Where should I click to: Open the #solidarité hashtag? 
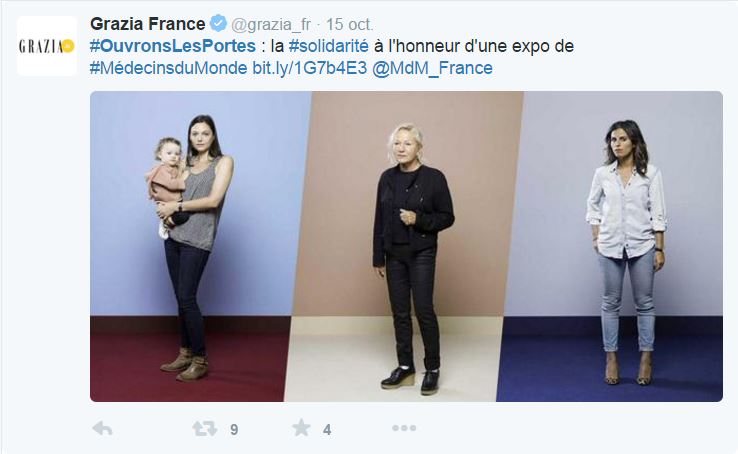329,46
